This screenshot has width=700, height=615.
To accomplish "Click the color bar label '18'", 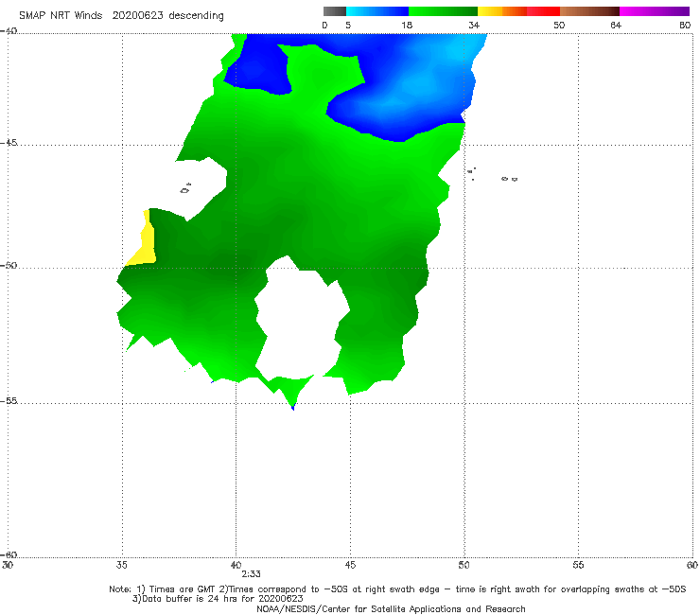I will coord(407,25).
